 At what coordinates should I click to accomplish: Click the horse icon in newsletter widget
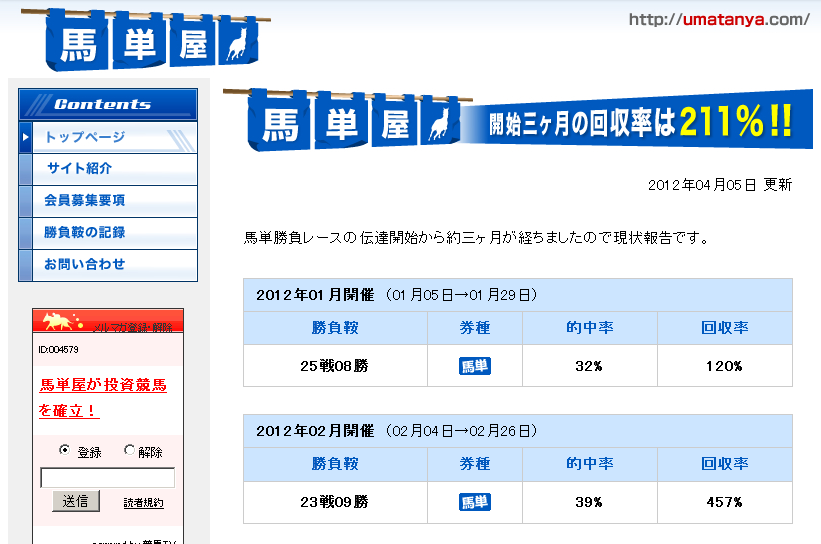pos(59,321)
